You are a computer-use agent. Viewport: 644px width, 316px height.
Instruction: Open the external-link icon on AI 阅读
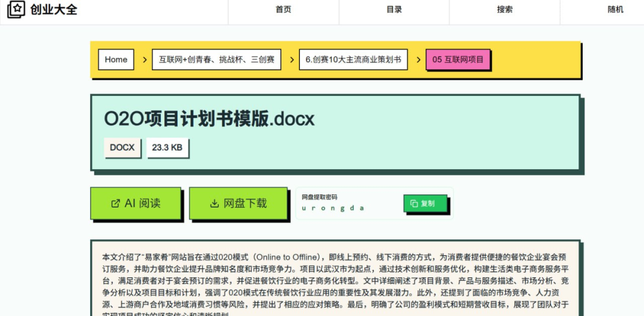point(116,203)
